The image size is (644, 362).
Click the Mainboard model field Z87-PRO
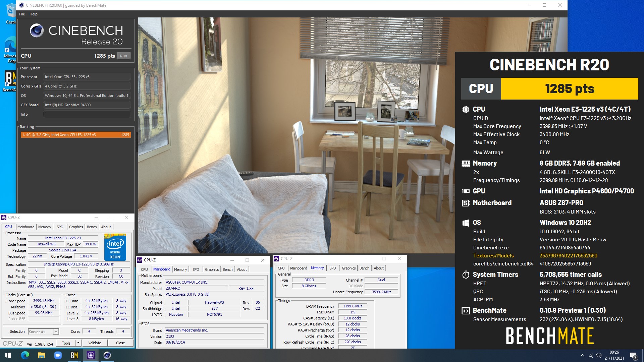pyautogui.click(x=196, y=288)
